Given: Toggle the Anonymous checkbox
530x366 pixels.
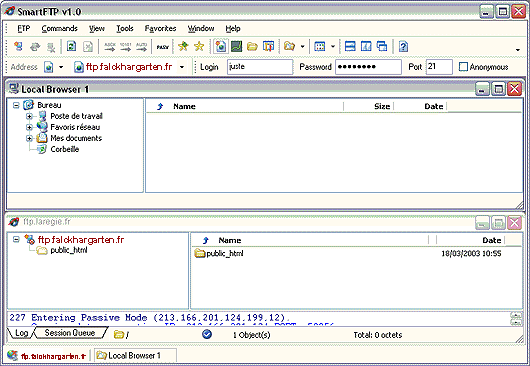Looking at the screenshot, I should (463, 67).
